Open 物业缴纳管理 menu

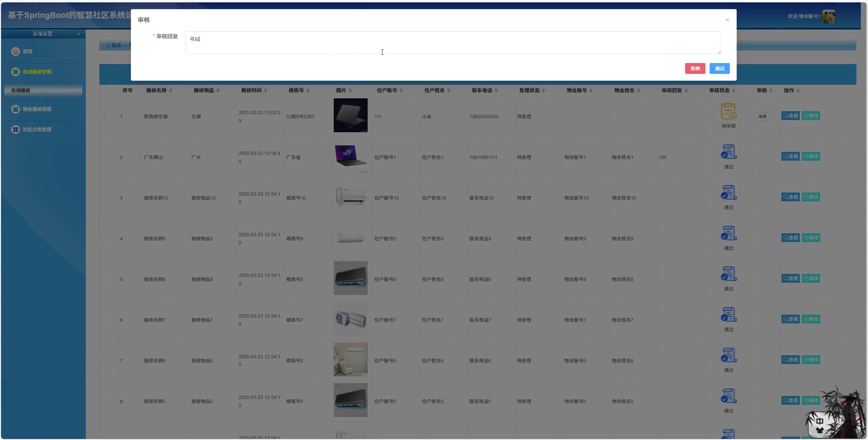coord(37,109)
